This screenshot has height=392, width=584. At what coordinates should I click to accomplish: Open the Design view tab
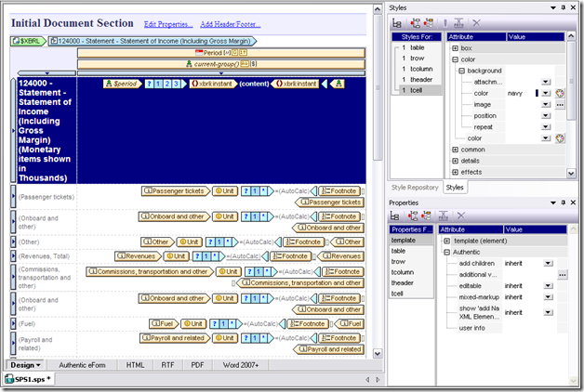(25, 365)
